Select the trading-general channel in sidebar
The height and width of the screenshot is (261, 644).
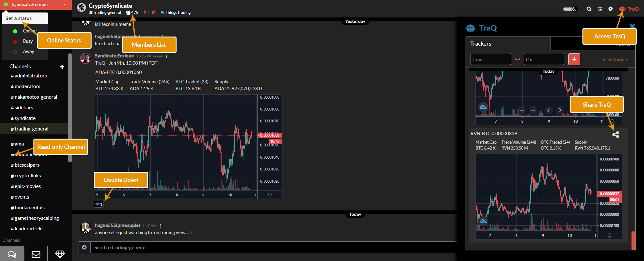coord(34,129)
